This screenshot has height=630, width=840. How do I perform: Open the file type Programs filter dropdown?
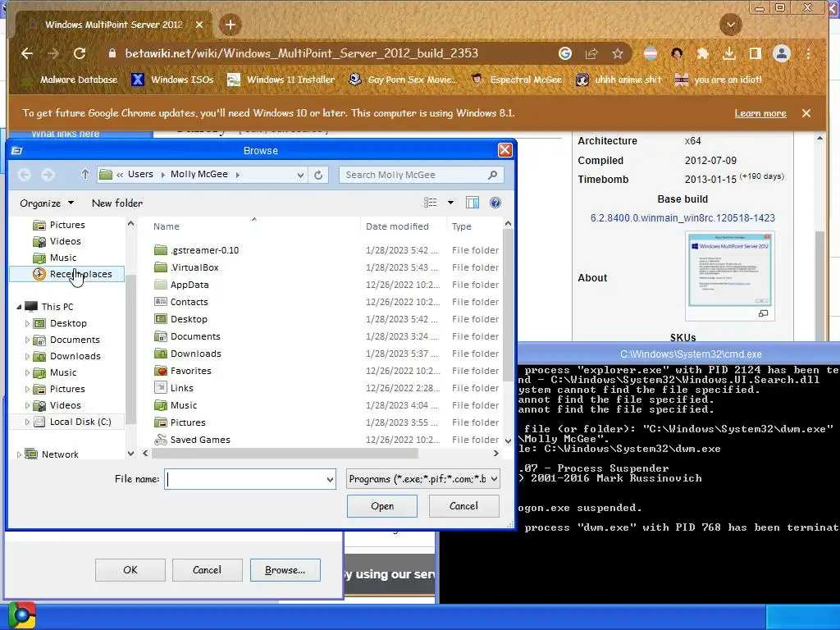pos(423,479)
